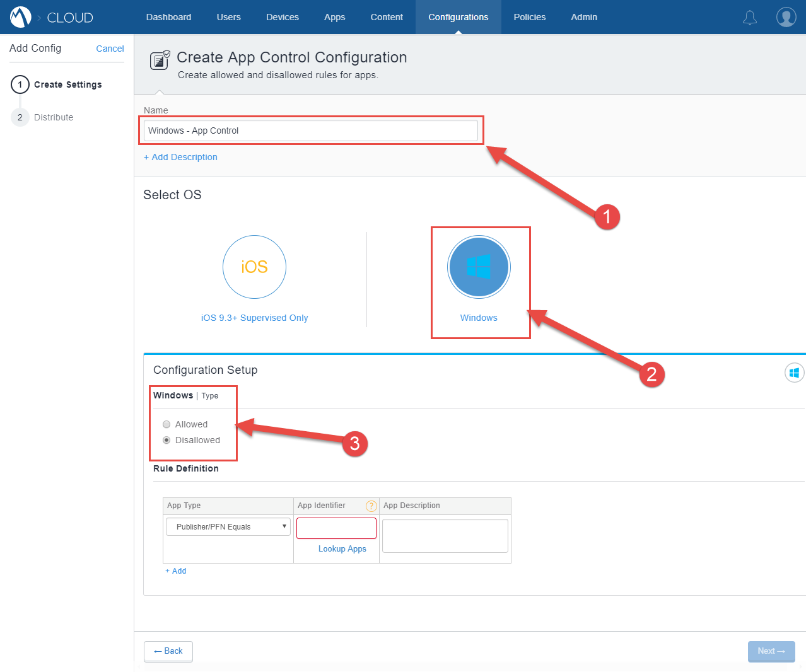
Task: Click the user avatar icon
Action: (x=786, y=17)
